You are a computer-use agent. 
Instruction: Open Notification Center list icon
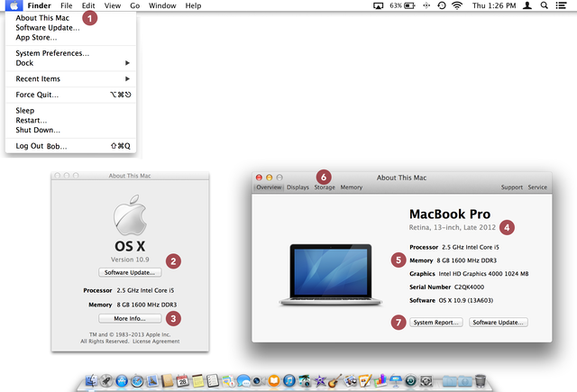[563, 6]
